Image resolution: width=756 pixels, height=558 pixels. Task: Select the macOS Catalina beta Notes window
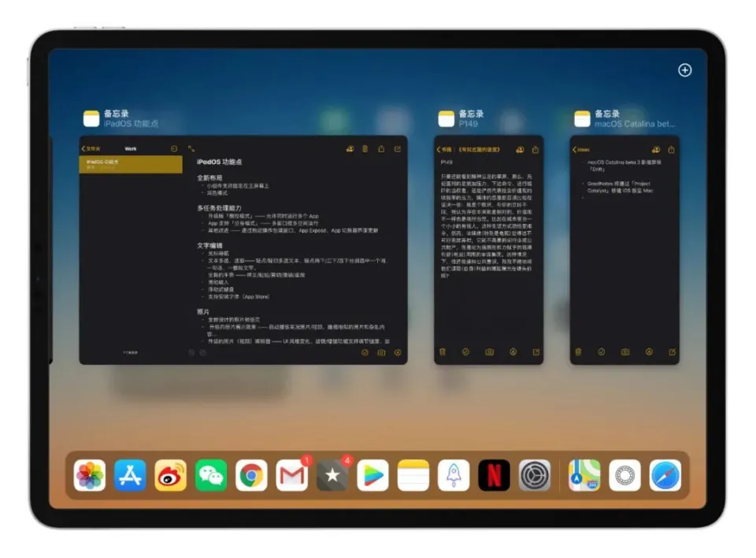(x=624, y=252)
